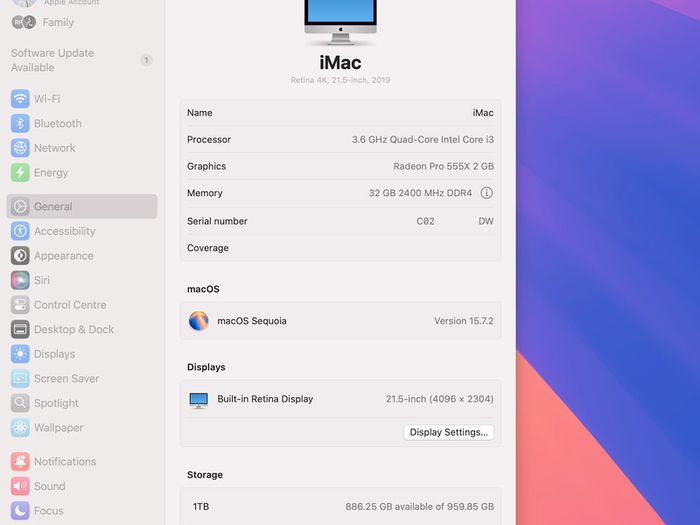Open the Bluetooth settings icon

(x=20, y=123)
